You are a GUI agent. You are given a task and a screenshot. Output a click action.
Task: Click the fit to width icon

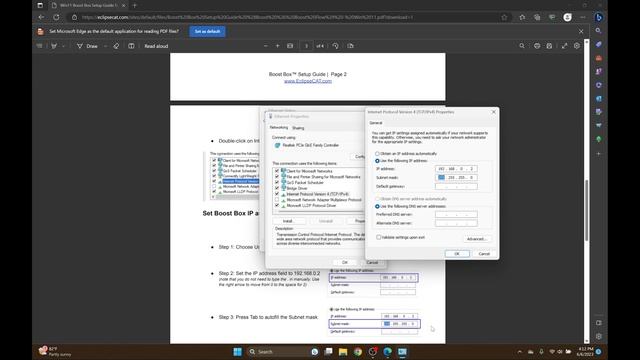pyautogui.click(x=290, y=46)
